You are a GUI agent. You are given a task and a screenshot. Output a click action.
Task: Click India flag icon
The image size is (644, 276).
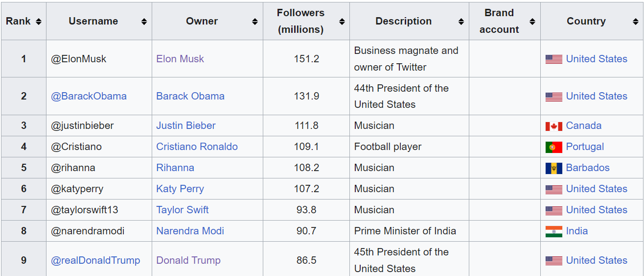(553, 231)
